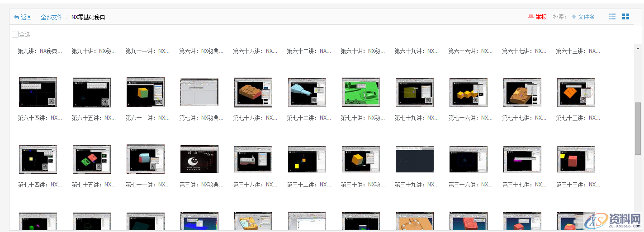
Task: Click the file name 第七十九讲：NX…
Action: point(417,118)
